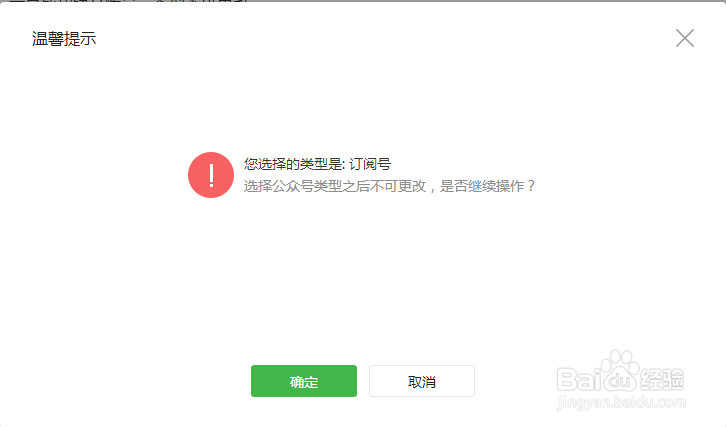This screenshot has height=427, width=726.
Task: Click the white exclamation mark inside the red circle
Action: click(211, 175)
